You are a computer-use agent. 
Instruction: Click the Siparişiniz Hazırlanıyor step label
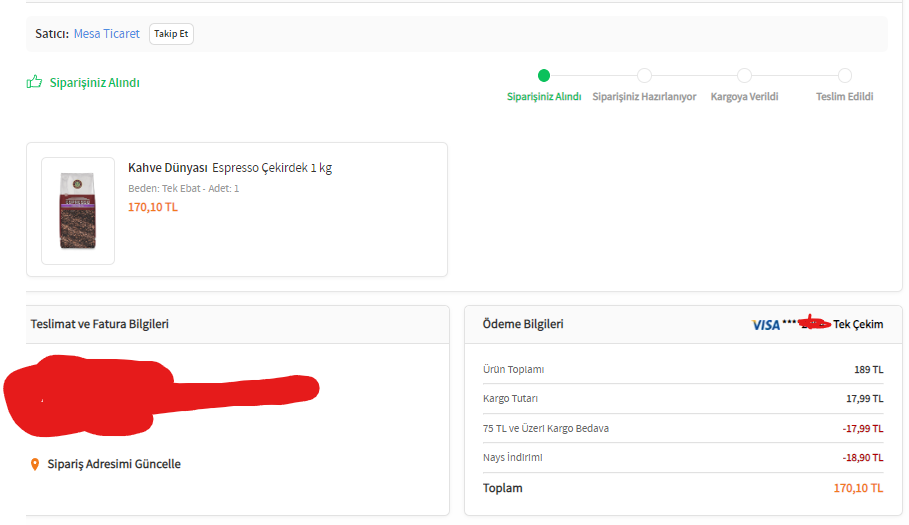pos(644,97)
